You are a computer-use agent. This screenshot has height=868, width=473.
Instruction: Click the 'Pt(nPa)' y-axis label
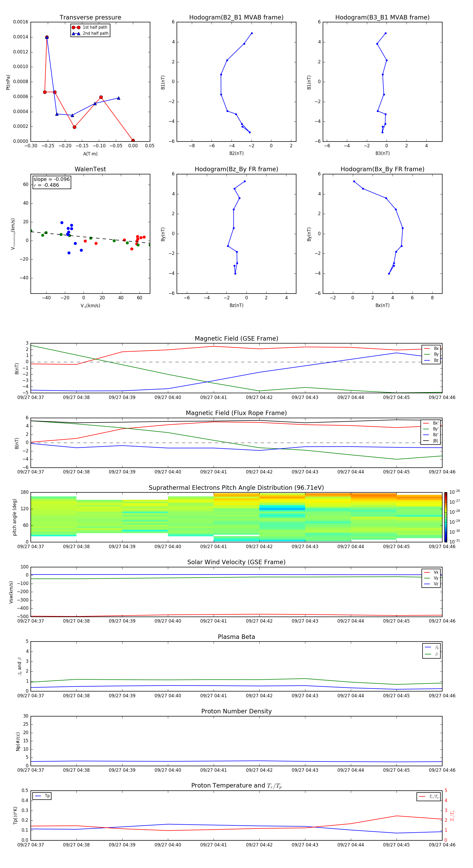click(8, 82)
